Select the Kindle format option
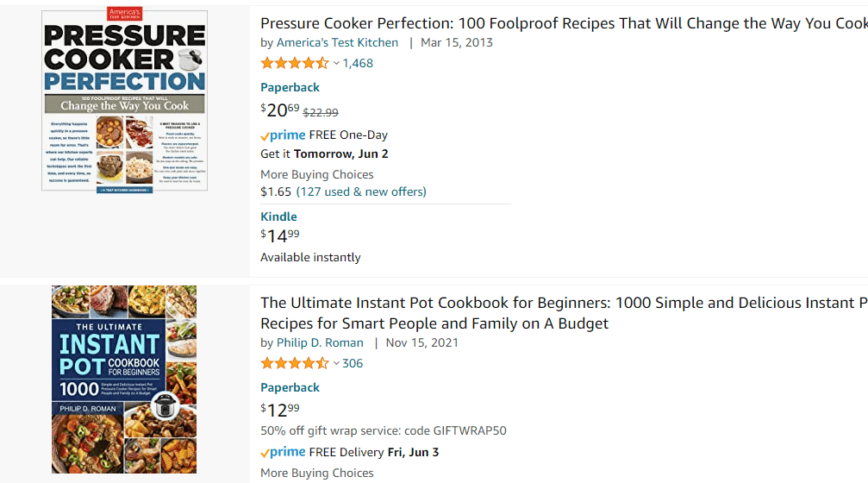This screenshot has height=483, width=868. [x=278, y=216]
